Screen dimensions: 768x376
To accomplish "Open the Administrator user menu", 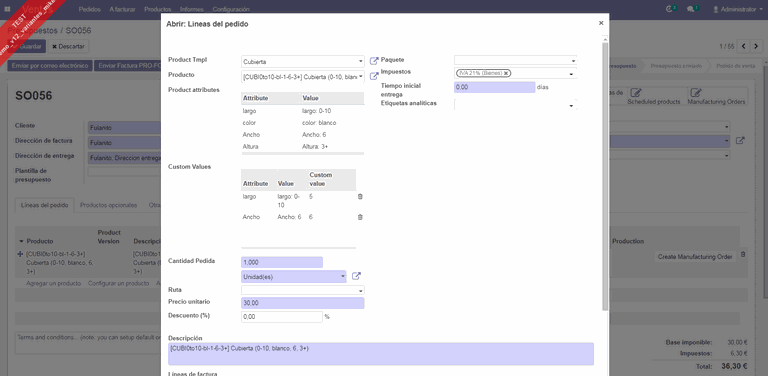I will coord(738,9).
